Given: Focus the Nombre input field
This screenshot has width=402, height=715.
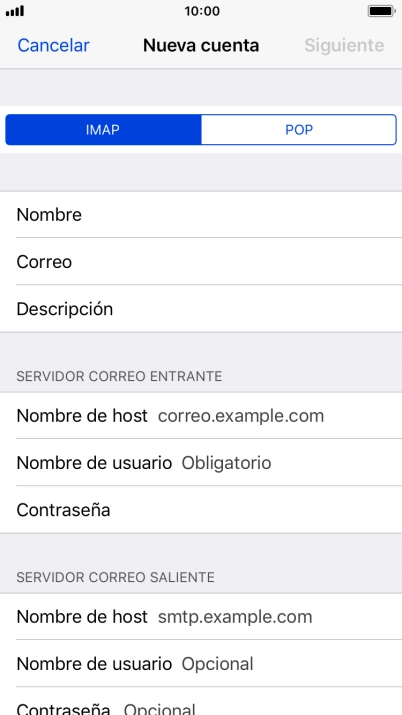Looking at the screenshot, I should click(201, 214).
